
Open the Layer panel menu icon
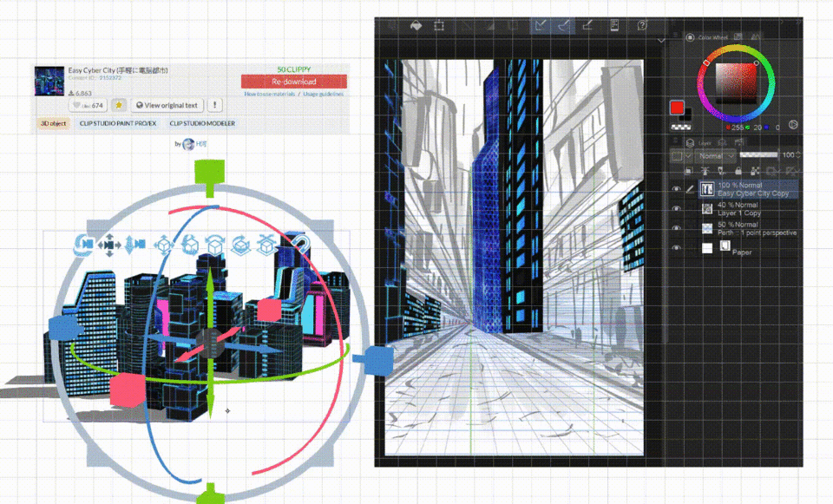[x=675, y=141]
